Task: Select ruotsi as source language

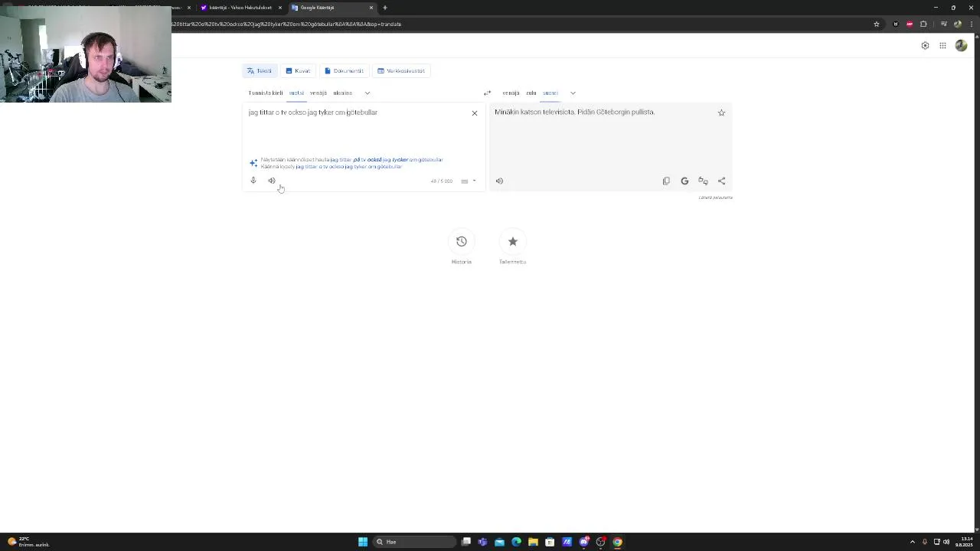Action: pos(296,93)
